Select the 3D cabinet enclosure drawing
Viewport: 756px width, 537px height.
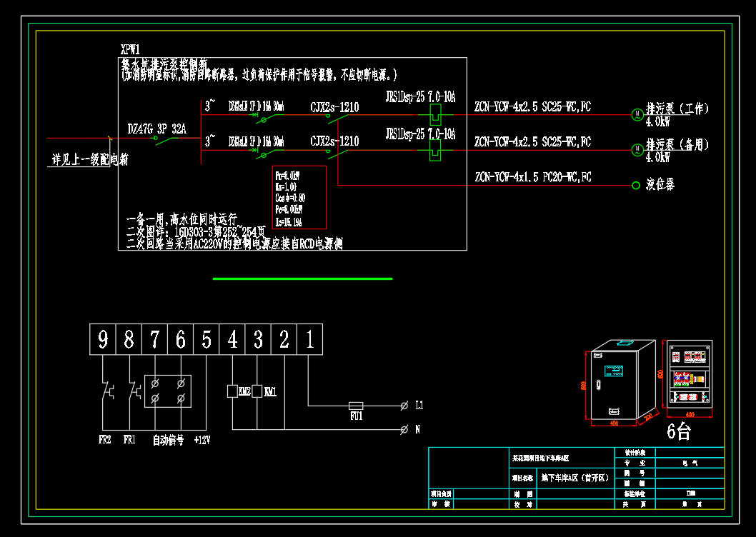[623, 381]
